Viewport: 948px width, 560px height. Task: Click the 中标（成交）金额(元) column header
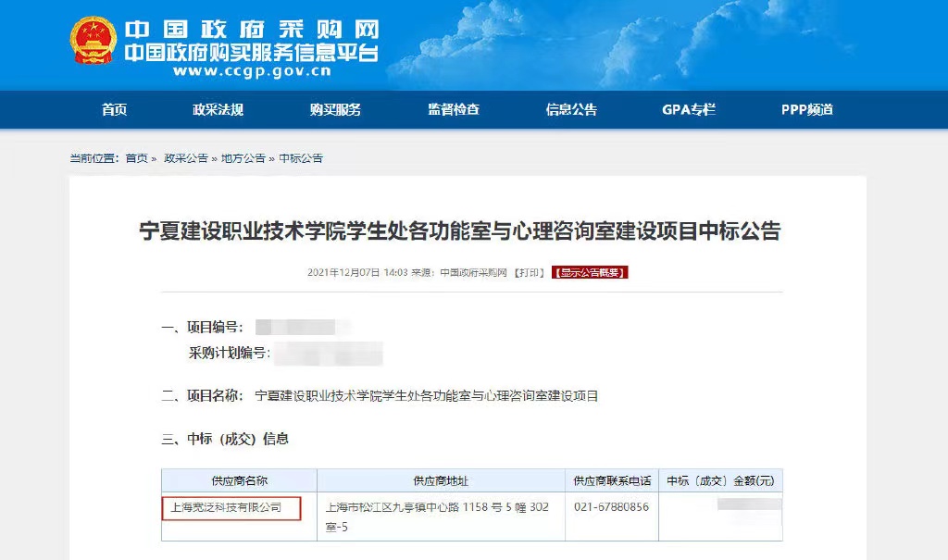click(720, 480)
